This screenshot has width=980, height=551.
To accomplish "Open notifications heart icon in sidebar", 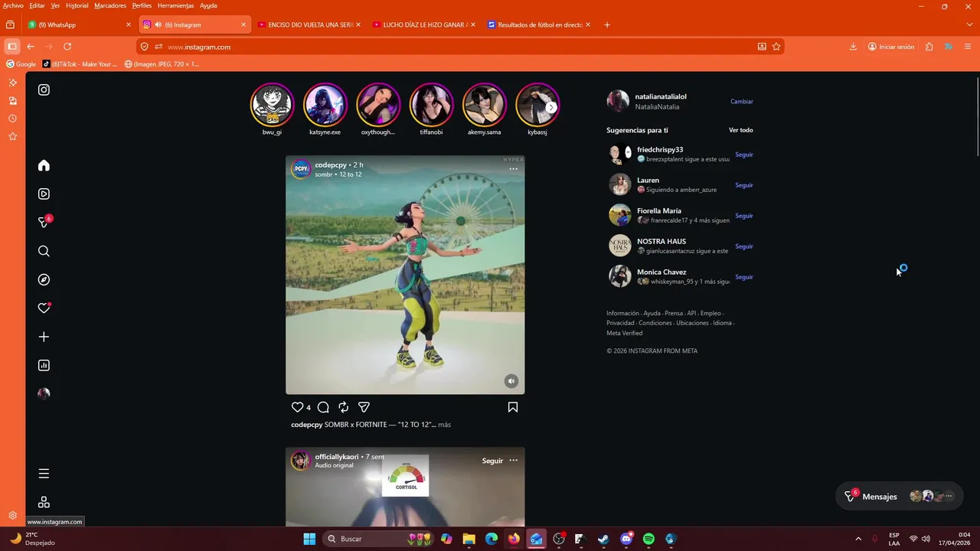I will tap(44, 308).
